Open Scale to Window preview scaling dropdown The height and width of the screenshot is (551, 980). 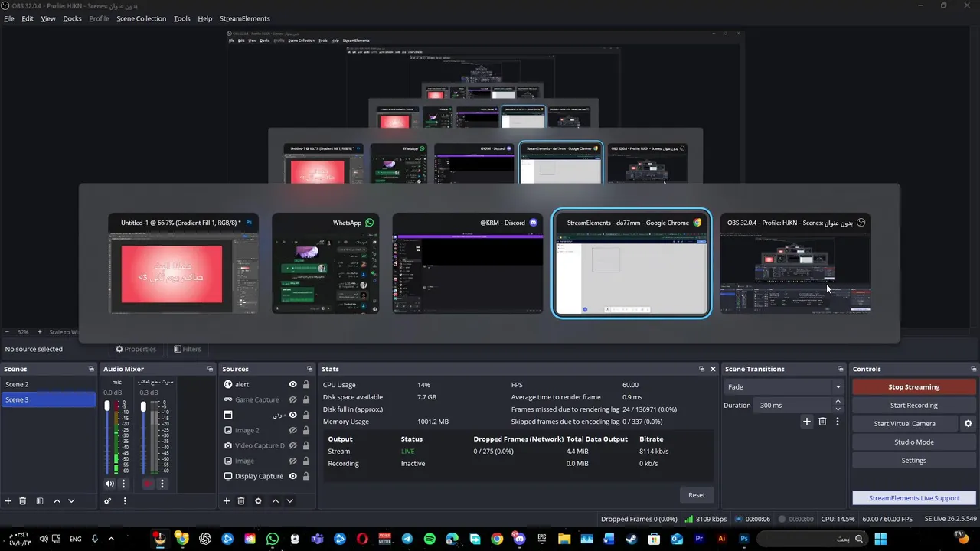pos(63,332)
